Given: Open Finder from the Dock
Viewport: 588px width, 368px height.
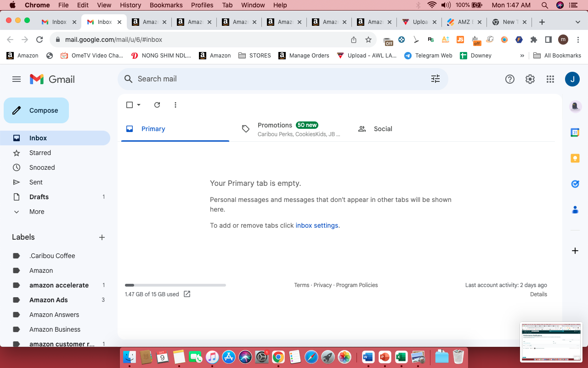Looking at the screenshot, I should coord(130,357).
